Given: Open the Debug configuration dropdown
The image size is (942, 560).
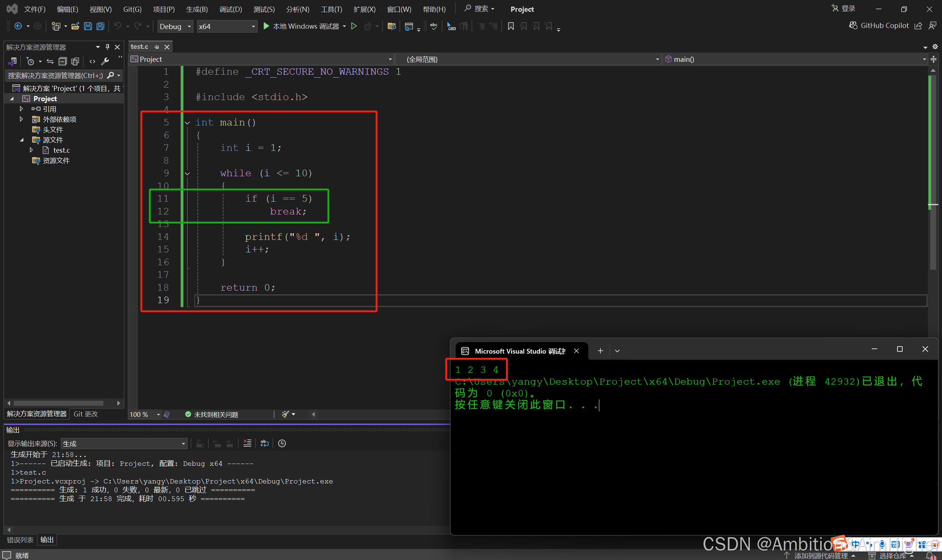Looking at the screenshot, I should click(175, 26).
